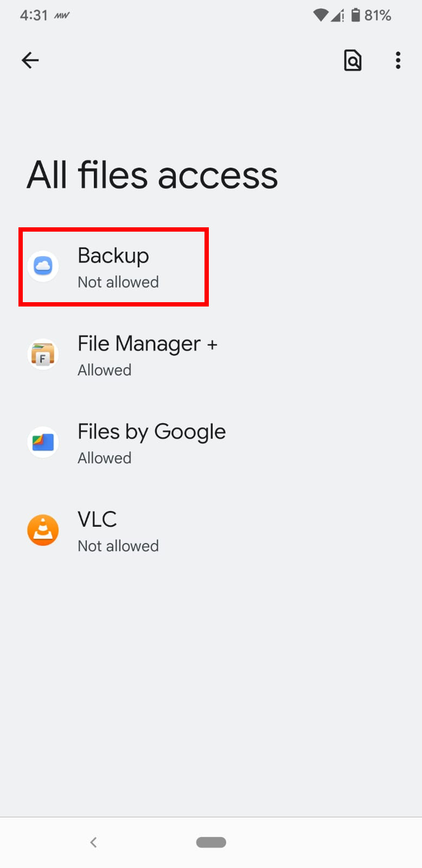Select the Files by Google entry
Screen dimensions: 422x868
(211, 443)
